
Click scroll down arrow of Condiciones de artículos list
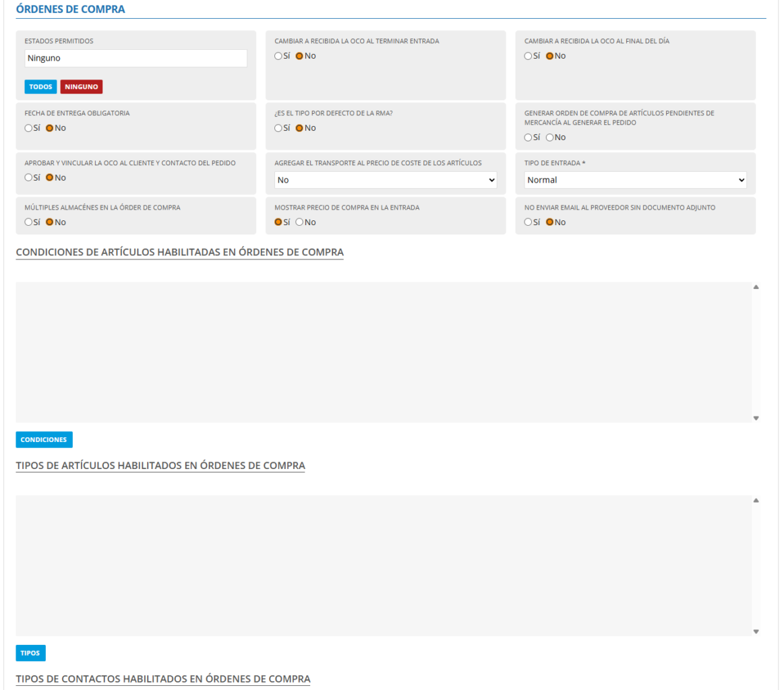(x=756, y=418)
